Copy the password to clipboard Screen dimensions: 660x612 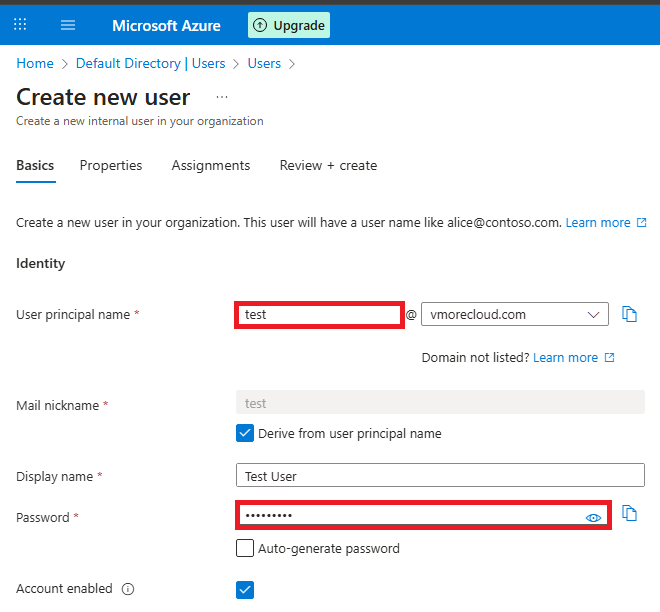click(x=629, y=513)
